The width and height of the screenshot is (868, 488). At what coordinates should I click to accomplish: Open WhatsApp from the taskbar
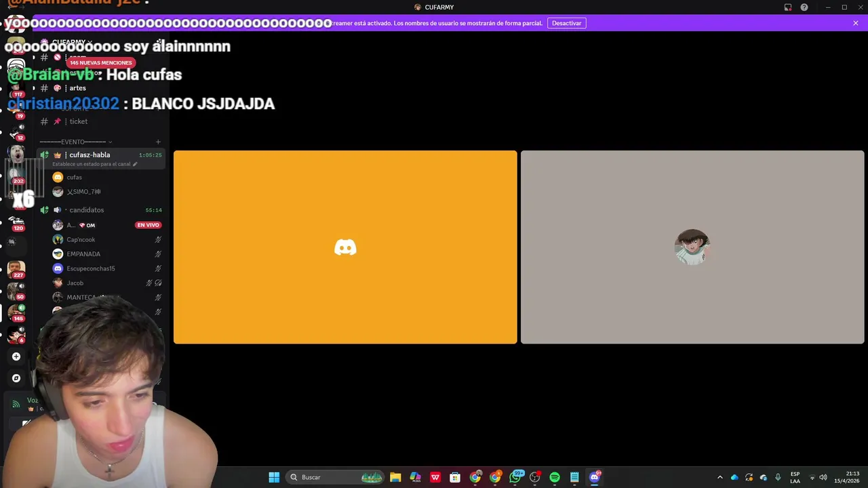point(515,477)
